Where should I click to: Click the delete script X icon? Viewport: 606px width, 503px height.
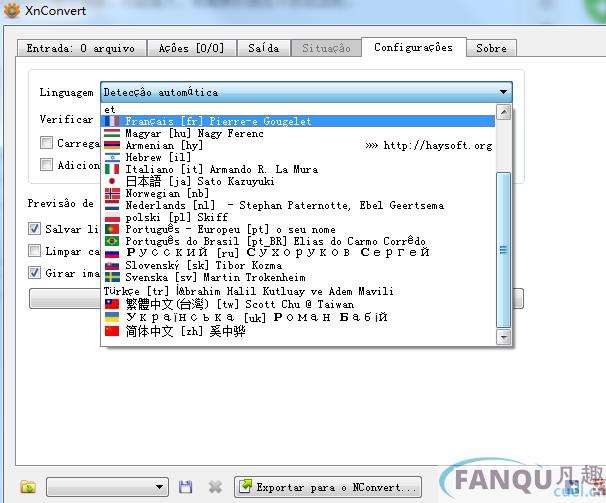tap(215, 487)
